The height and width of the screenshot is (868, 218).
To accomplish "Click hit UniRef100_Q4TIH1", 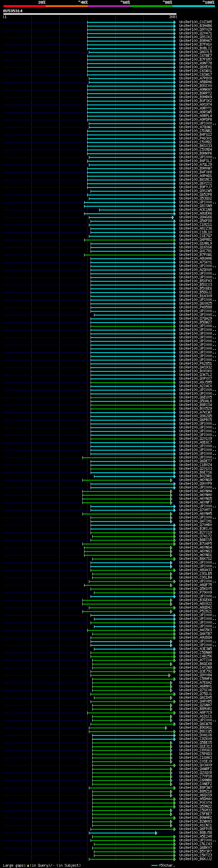I will (196, 521).
